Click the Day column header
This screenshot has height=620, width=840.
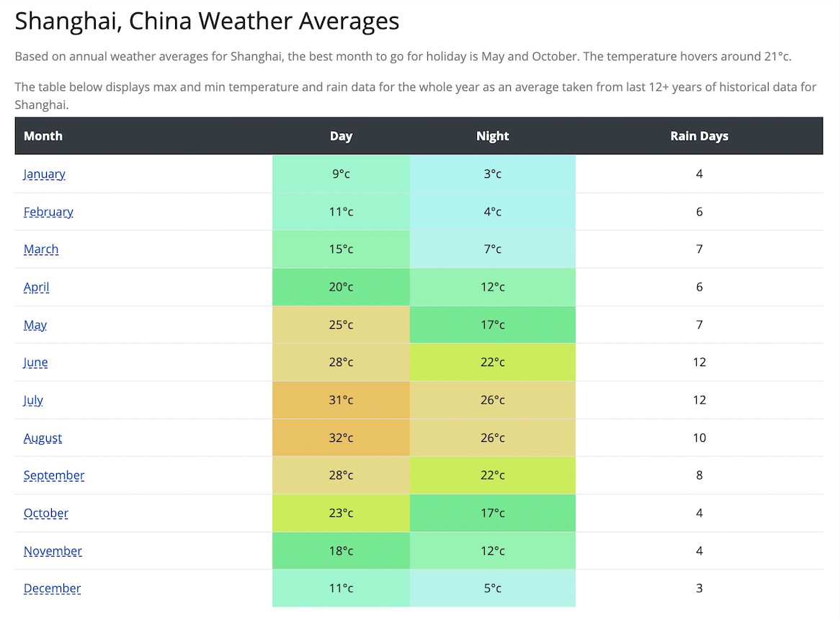tap(341, 136)
